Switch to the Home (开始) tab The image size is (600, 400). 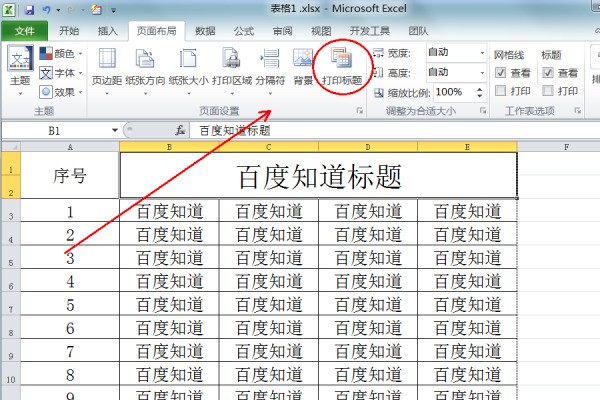[x=69, y=31]
